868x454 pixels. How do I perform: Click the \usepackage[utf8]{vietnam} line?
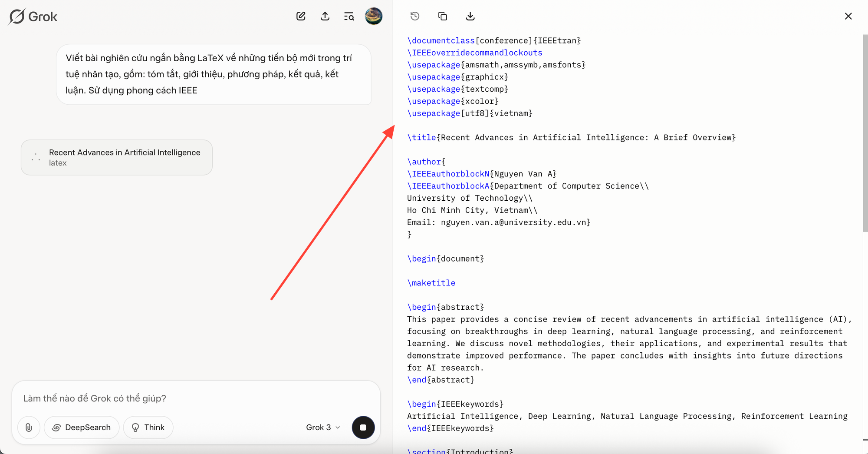[470, 113]
